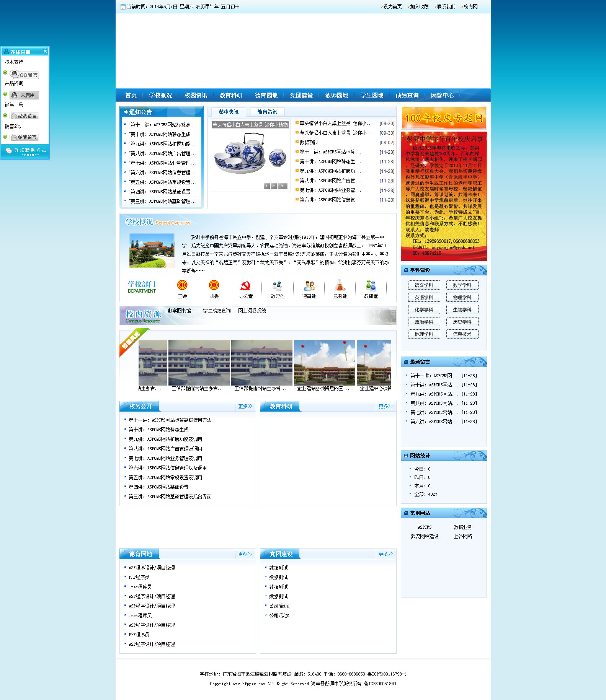Open 成绩查询 in the navigation bar
This screenshot has width=606, height=700.
click(x=407, y=95)
